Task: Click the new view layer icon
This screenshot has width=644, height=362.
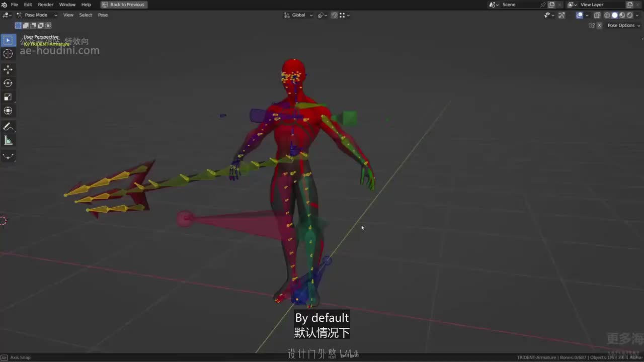Action: tap(629, 5)
